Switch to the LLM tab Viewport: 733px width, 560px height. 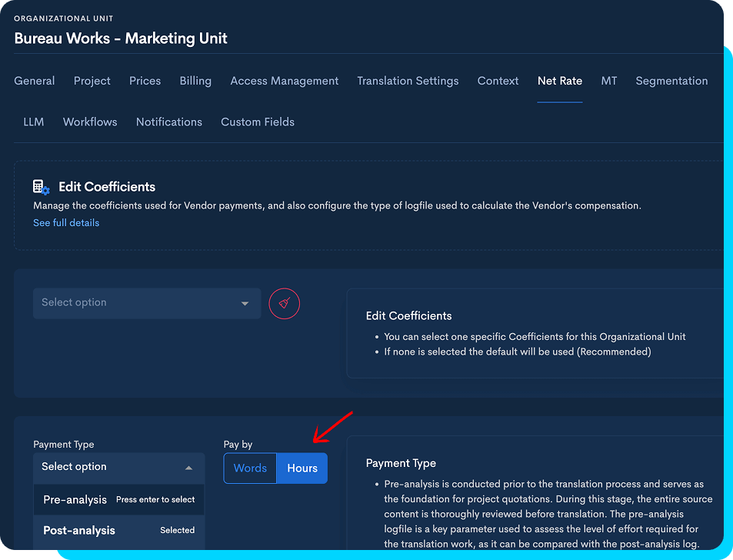point(34,122)
